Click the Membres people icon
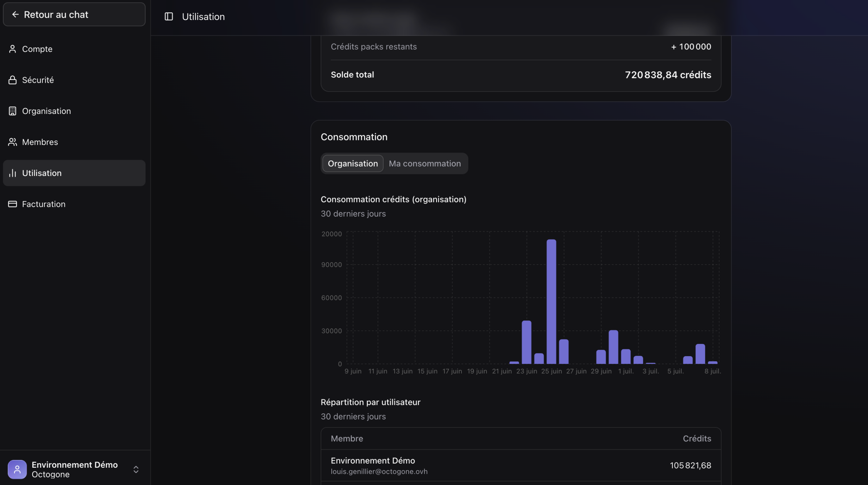Viewport: 868px width, 485px height. pyautogui.click(x=13, y=142)
